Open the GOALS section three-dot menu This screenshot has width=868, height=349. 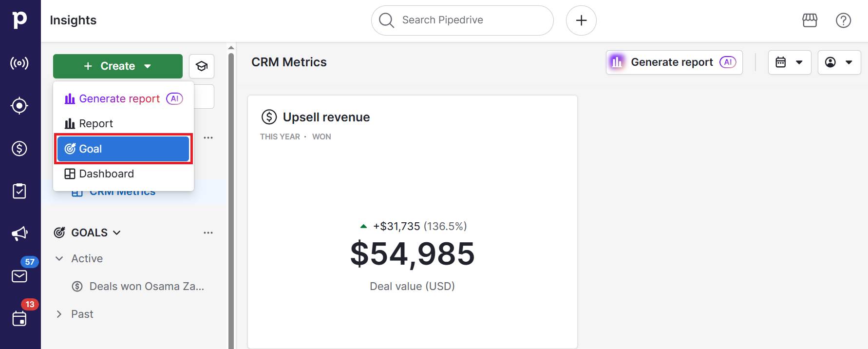tap(208, 233)
